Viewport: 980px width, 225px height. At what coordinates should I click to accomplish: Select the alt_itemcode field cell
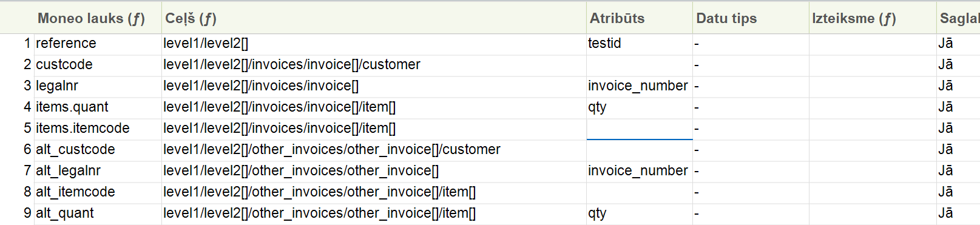[x=98, y=192]
